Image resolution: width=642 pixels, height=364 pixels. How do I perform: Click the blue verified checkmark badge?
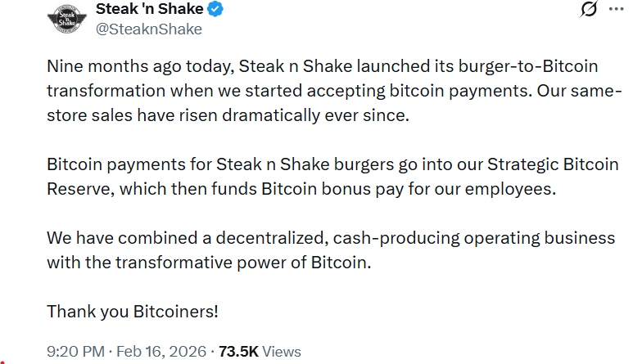[215, 11]
